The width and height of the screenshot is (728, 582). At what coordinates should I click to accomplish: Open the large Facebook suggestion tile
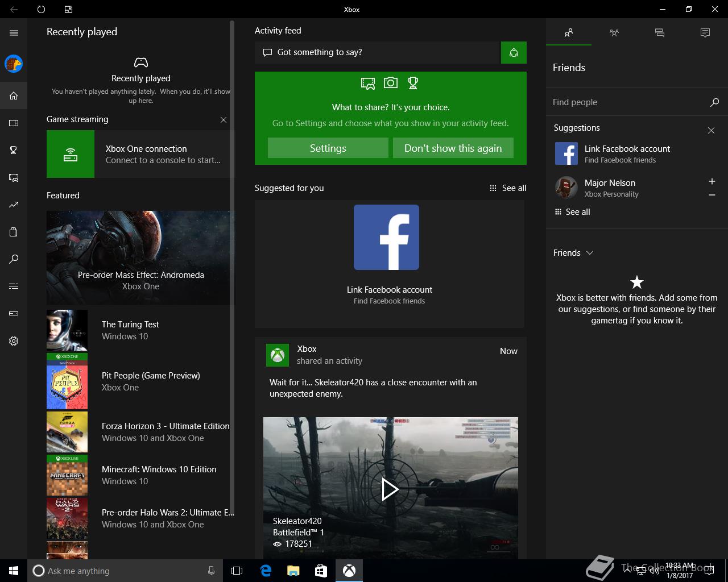click(390, 264)
